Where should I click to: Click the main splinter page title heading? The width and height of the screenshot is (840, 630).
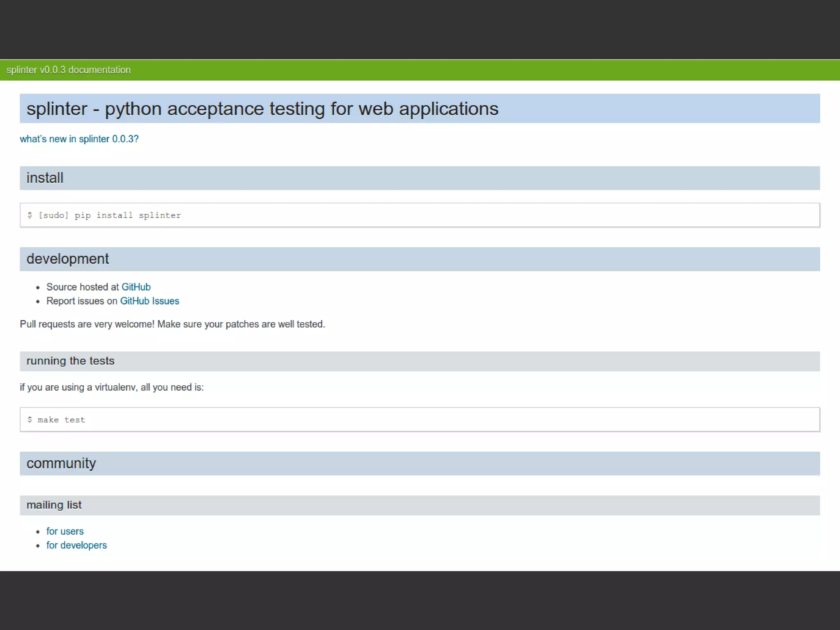[x=262, y=109]
